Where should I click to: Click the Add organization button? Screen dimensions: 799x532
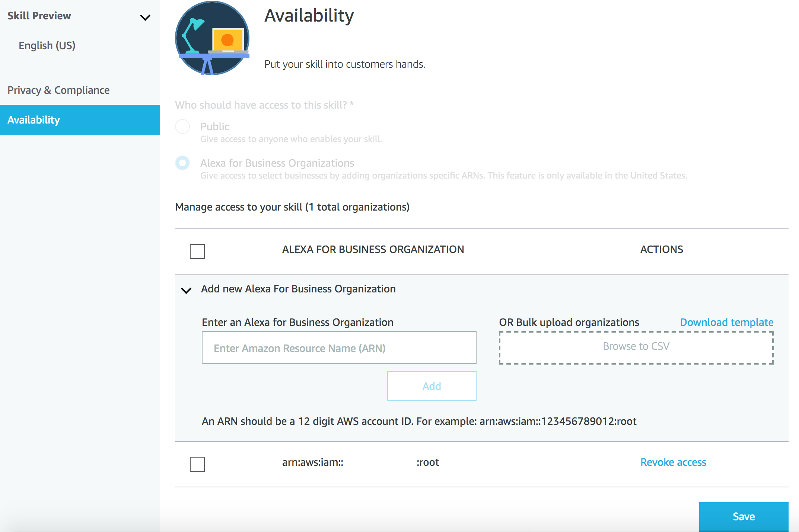432,386
